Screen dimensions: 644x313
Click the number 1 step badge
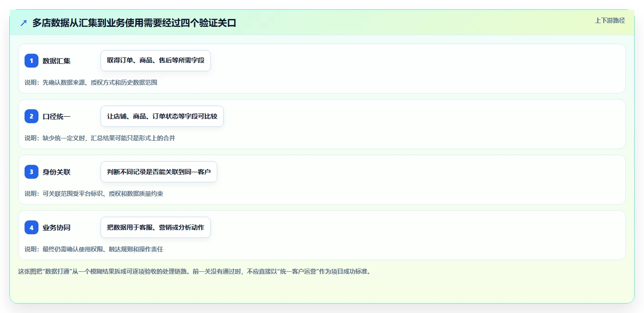[32, 61]
